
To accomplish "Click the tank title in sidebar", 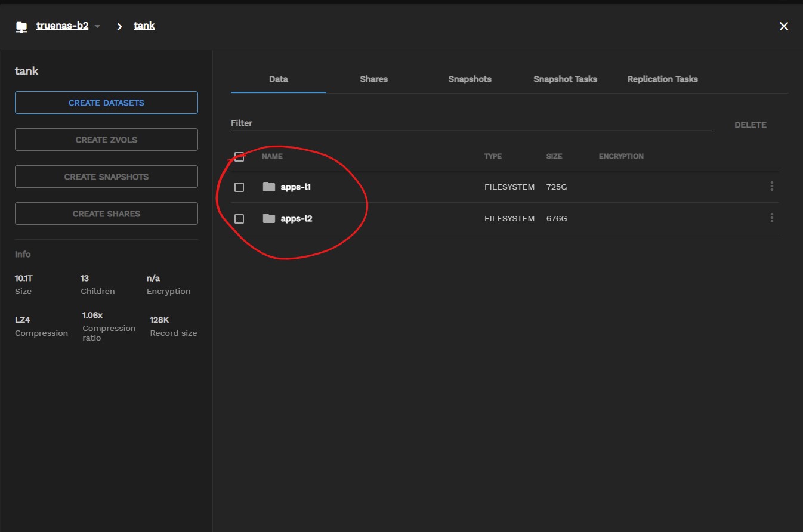I will pos(26,71).
